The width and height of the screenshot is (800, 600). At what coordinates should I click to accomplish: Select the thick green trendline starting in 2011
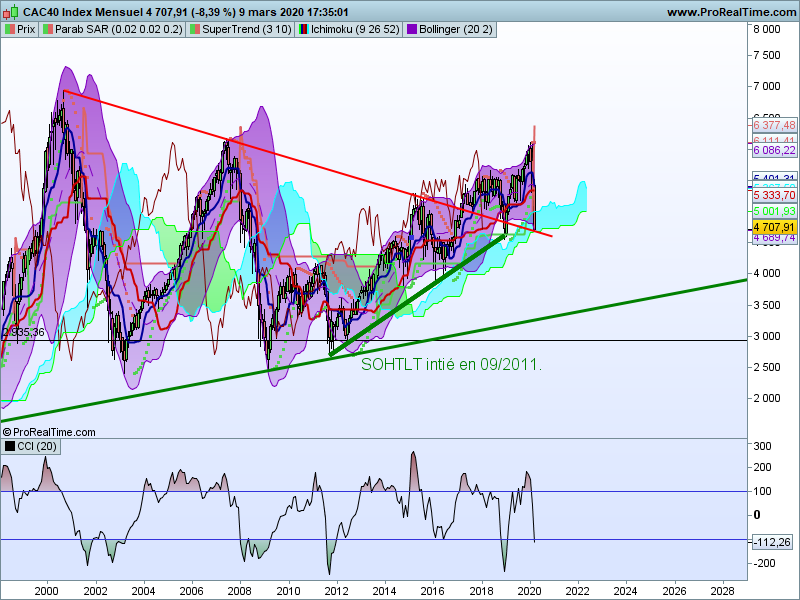pos(418,295)
